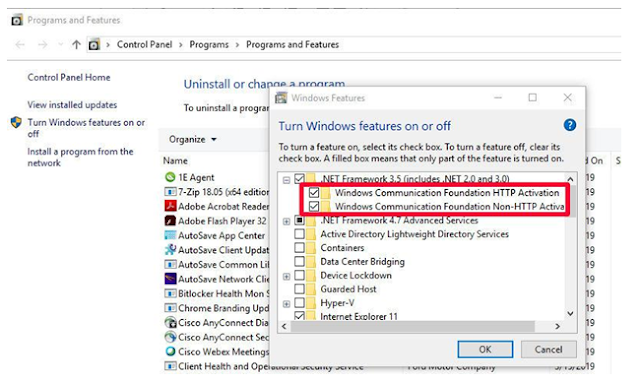Click the Programs and Features window icon
This screenshot has width=640, height=383.
pos(17,20)
